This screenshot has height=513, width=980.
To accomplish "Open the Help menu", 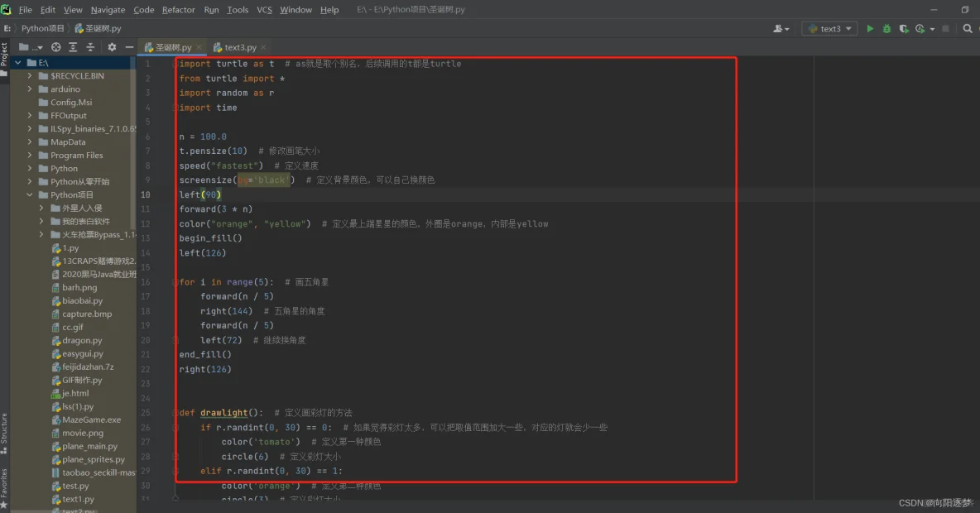I will point(329,10).
